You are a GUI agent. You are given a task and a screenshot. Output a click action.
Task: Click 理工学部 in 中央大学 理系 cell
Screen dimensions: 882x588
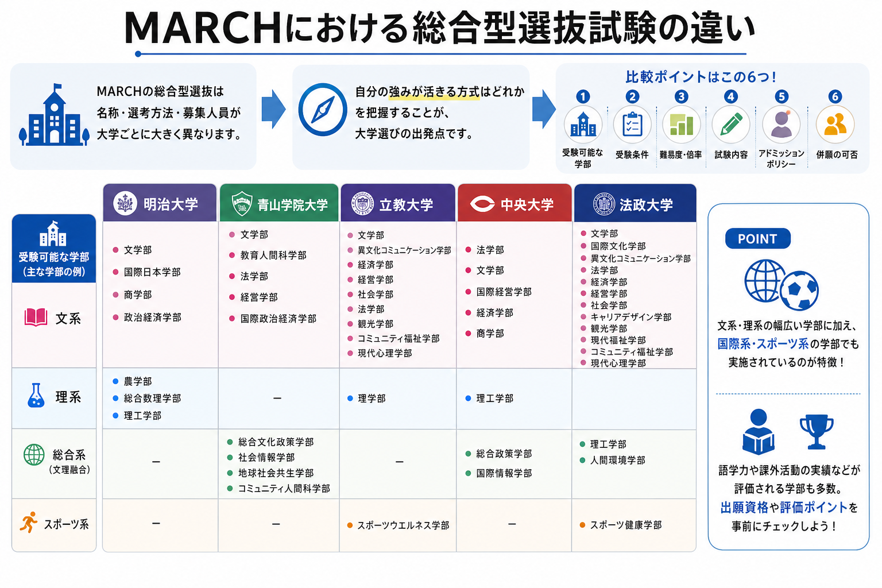495,399
